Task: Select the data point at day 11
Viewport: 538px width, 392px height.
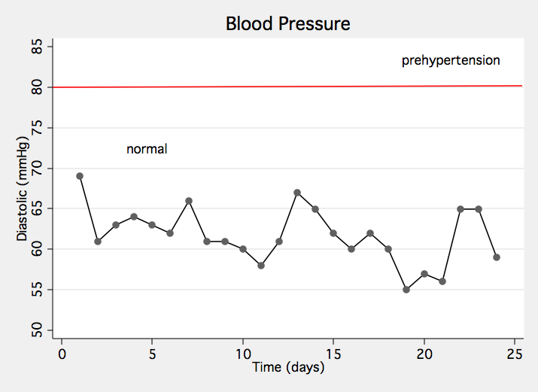Action: [x=261, y=266]
